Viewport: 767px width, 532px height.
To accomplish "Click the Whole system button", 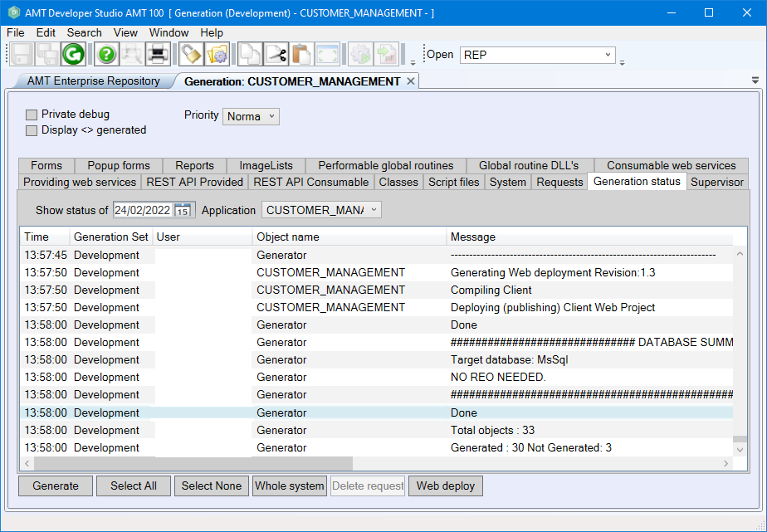I will click(x=290, y=486).
